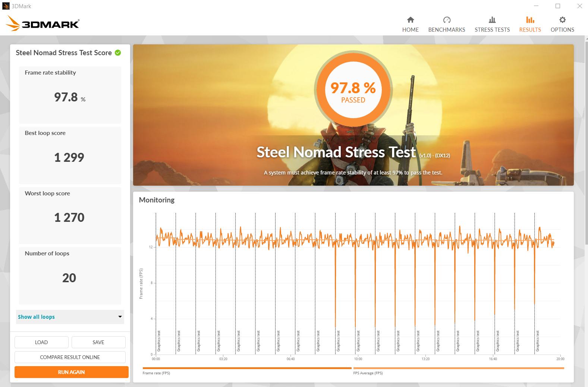
Task: Click the 03:20 time axis label
Action: [x=223, y=359]
